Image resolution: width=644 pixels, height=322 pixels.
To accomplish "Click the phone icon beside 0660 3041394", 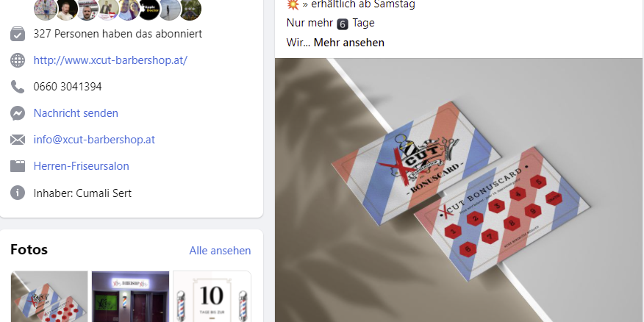I will [18, 87].
